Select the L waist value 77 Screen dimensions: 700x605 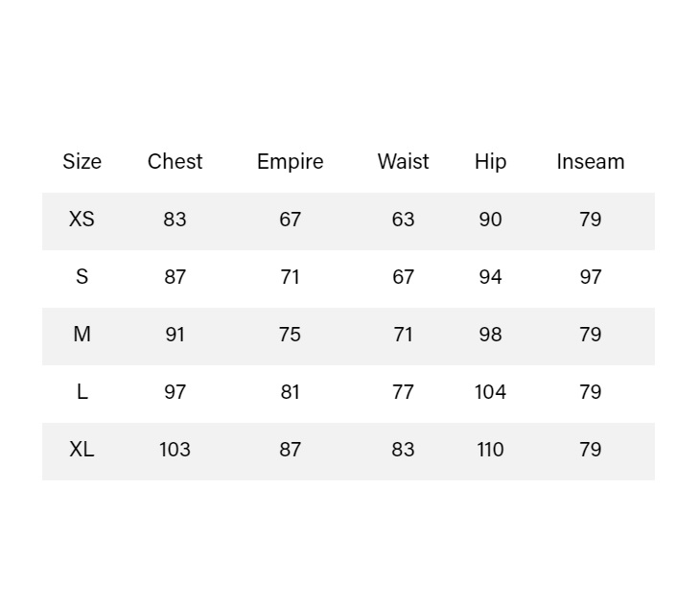(403, 392)
